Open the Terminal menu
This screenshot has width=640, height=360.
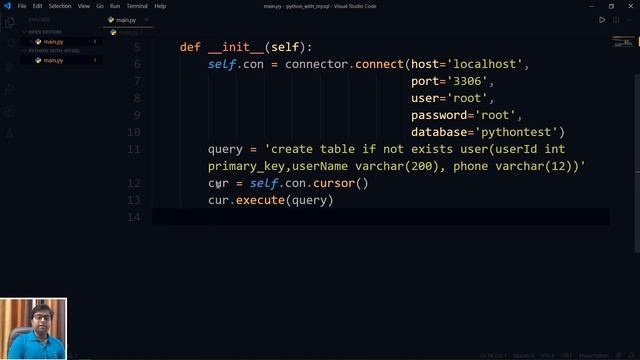(x=137, y=6)
